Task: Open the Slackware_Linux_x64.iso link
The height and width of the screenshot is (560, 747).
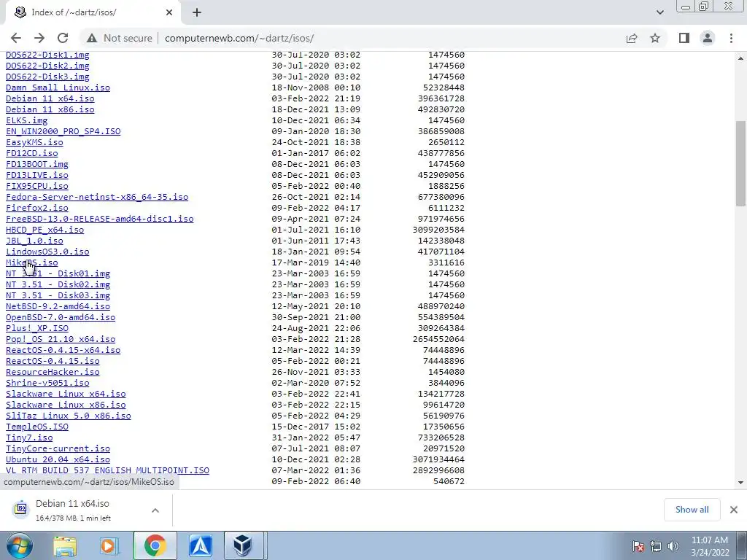Action: tap(66, 394)
